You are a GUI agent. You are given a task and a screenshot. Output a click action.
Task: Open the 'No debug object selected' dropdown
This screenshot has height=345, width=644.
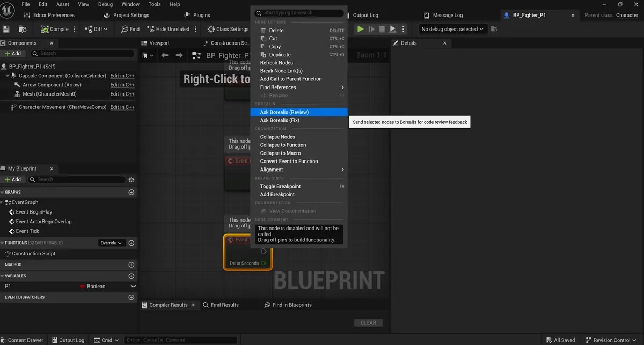coord(452,29)
